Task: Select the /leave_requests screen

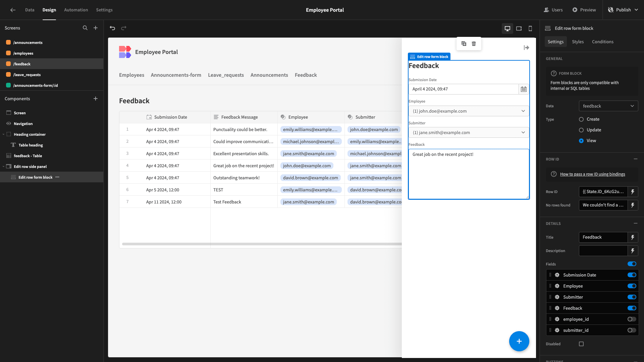Action: click(x=52, y=75)
